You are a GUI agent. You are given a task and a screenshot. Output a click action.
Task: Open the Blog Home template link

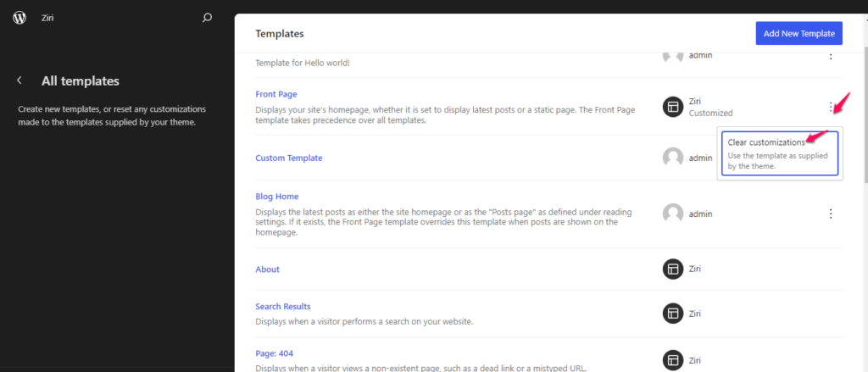point(277,197)
